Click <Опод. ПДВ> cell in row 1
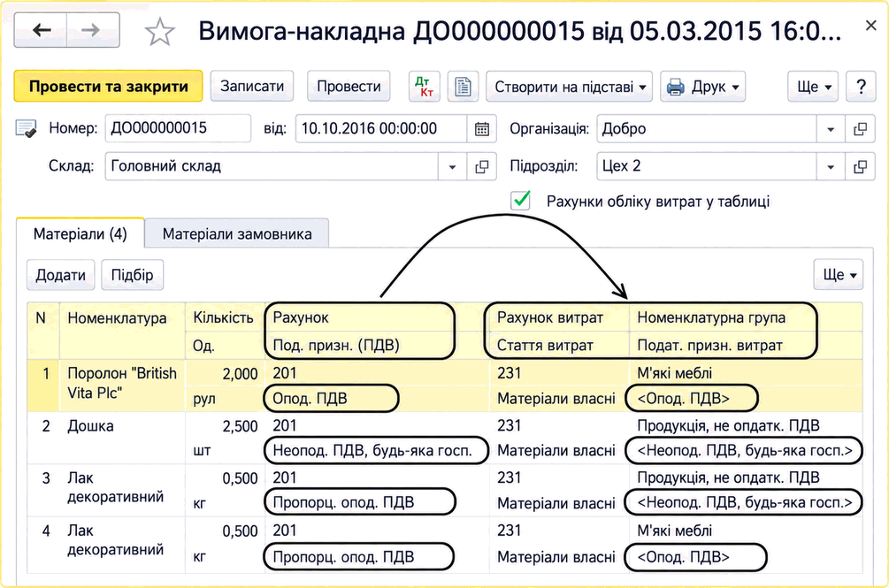This screenshot has width=889, height=588. point(691,398)
